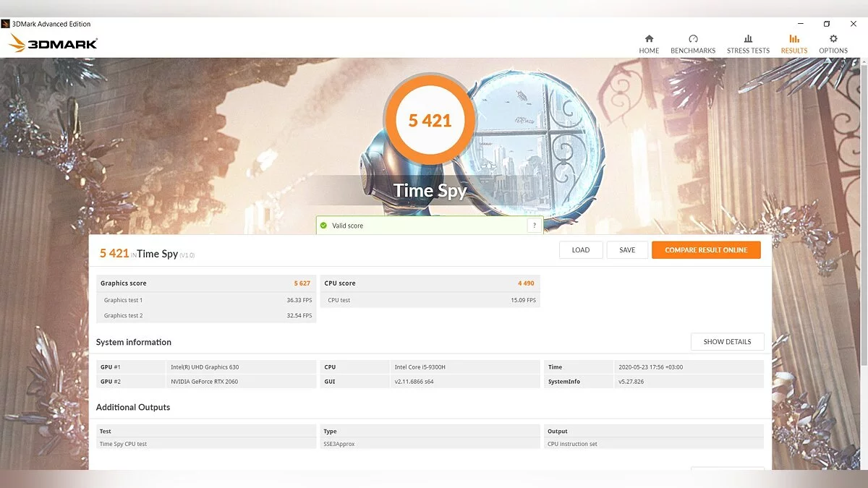Click the 3DMark logo in header
The height and width of the screenshot is (488, 868).
[53, 43]
